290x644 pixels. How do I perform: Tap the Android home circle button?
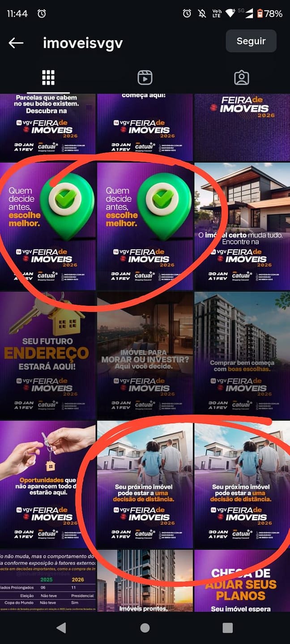pyautogui.click(x=145, y=627)
